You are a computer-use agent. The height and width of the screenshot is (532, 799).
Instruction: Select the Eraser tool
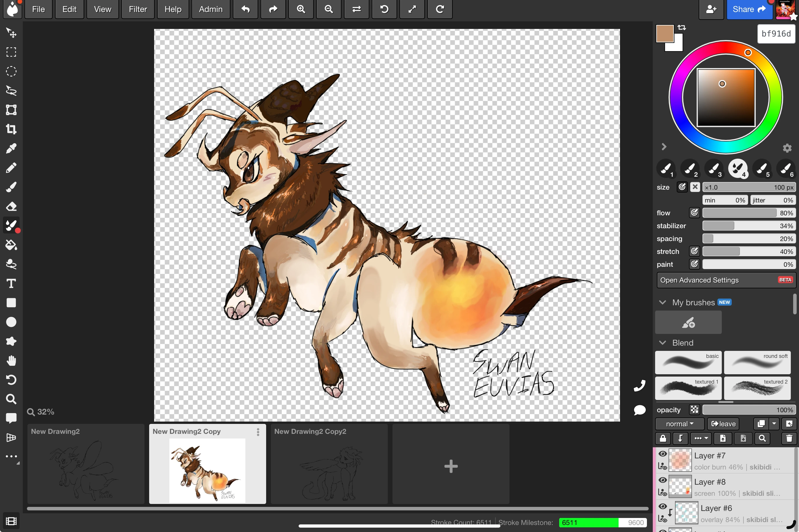tap(11, 206)
